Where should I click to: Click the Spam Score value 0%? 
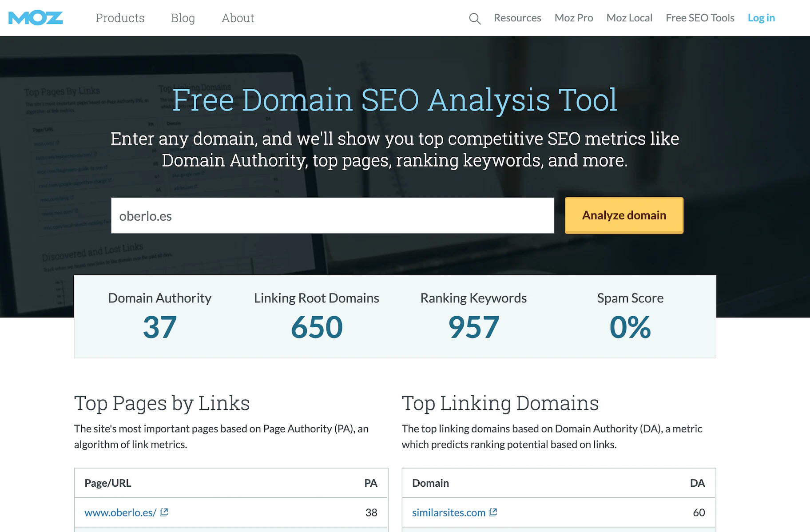[630, 327]
